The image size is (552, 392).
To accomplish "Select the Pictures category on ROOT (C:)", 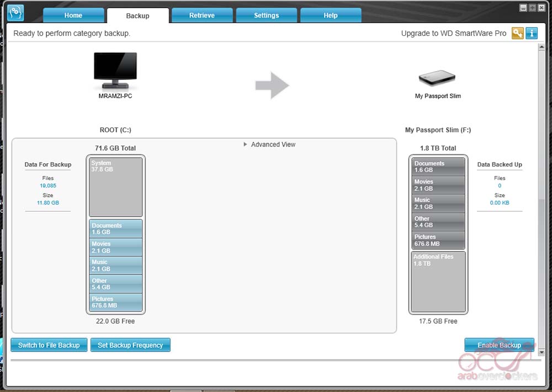I will (115, 302).
